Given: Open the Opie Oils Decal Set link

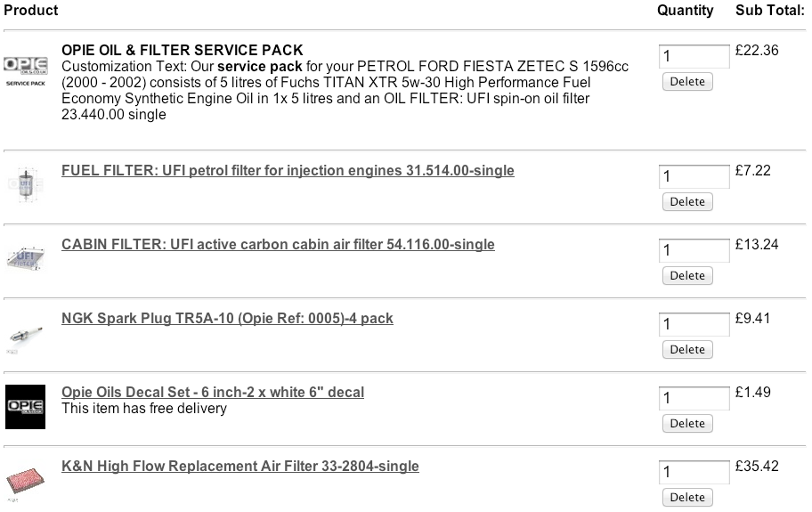Looking at the screenshot, I should point(213,393).
